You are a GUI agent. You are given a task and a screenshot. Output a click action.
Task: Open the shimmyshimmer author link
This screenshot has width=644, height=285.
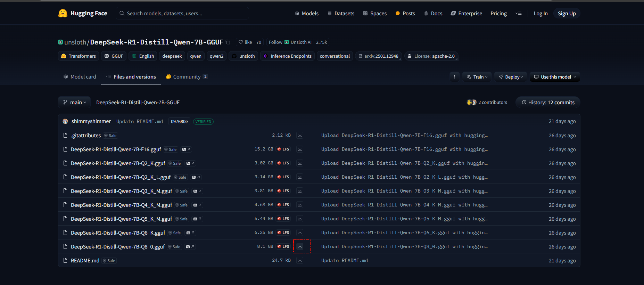pos(91,121)
